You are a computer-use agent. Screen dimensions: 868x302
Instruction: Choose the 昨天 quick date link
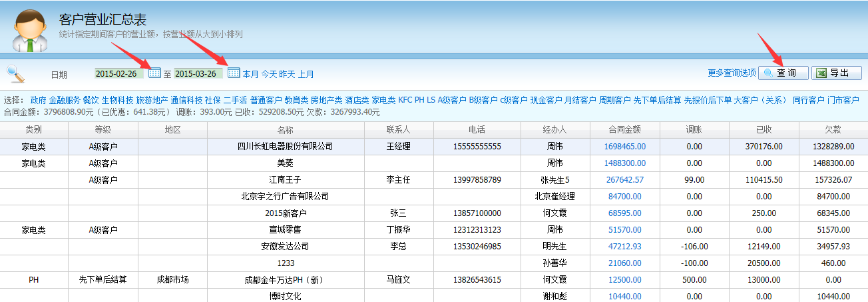coord(287,74)
